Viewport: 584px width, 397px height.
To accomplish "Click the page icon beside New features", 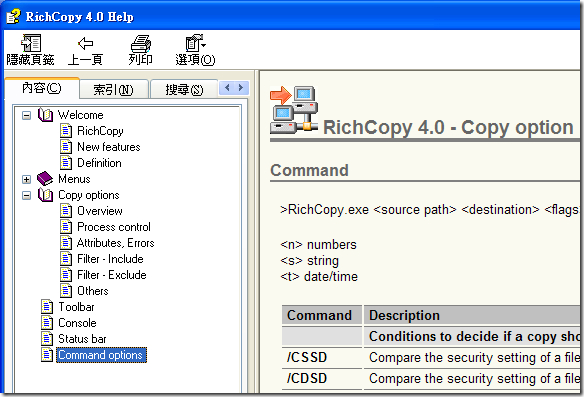I will pyautogui.click(x=66, y=147).
